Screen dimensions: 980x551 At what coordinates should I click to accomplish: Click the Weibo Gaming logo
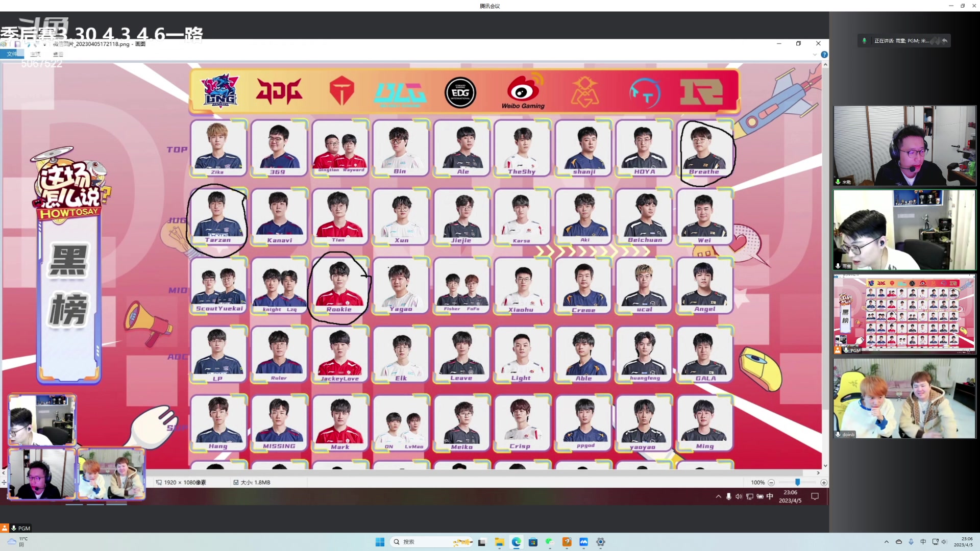click(523, 91)
